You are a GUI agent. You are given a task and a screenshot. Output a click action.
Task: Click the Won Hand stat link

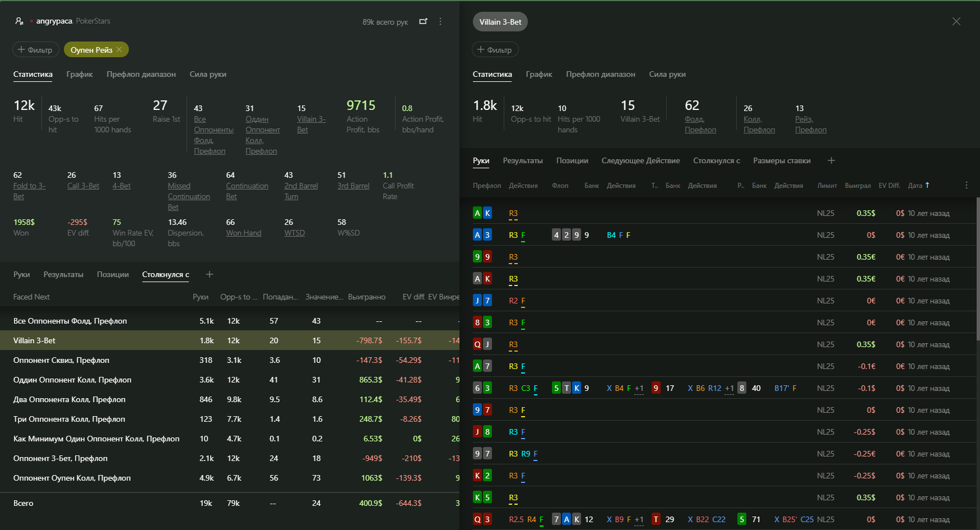tap(244, 233)
